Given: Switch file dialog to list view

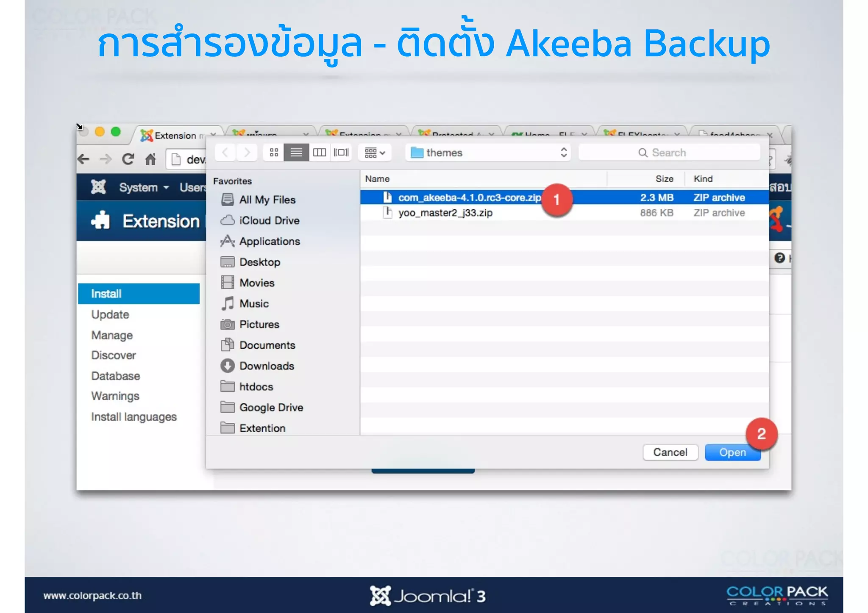Looking at the screenshot, I should [x=296, y=153].
